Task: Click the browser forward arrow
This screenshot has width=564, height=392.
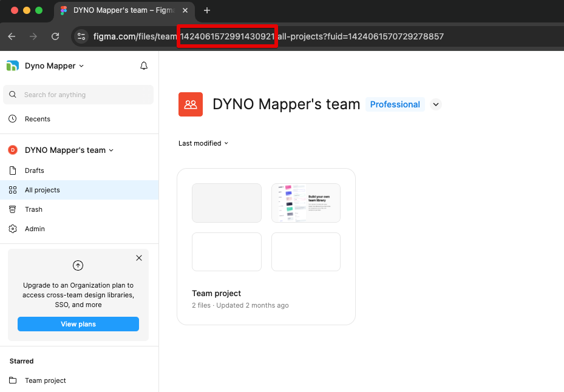Action: (x=33, y=36)
